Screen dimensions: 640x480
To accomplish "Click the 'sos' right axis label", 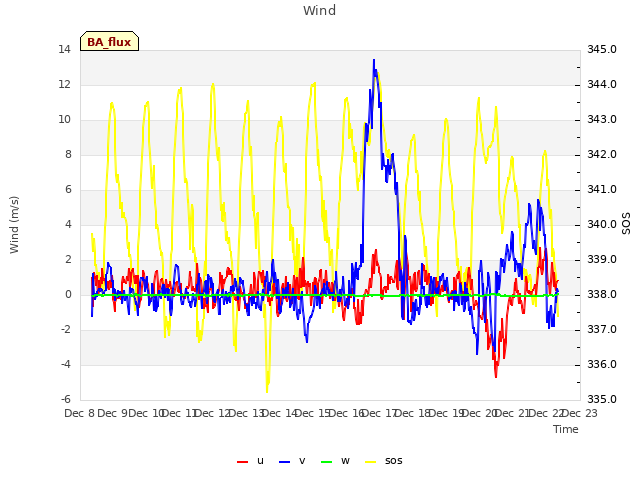I will tap(626, 223).
